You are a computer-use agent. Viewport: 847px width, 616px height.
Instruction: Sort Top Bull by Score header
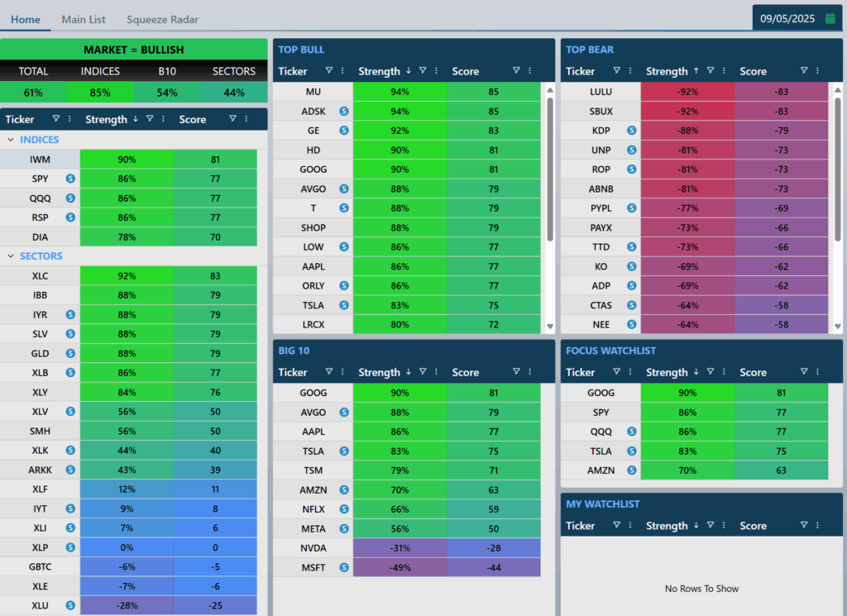pyautogui.click(x=465, y=71)
